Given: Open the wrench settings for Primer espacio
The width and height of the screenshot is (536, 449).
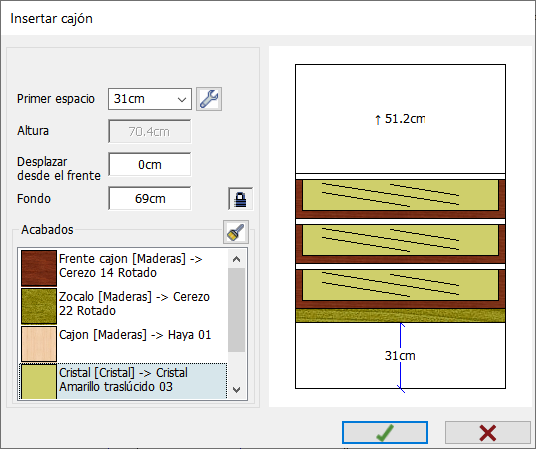Looking at the screenshot, I should 209,99.
